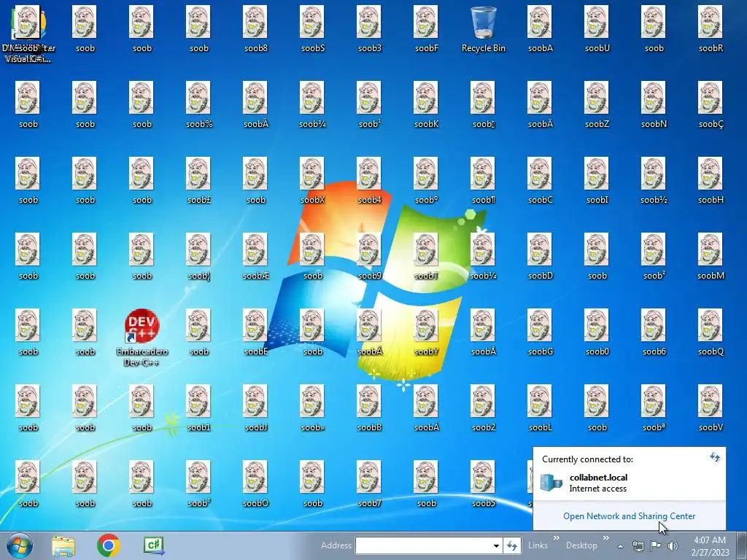
Task: Click the soobO desktop file
Action: [256, 484]
